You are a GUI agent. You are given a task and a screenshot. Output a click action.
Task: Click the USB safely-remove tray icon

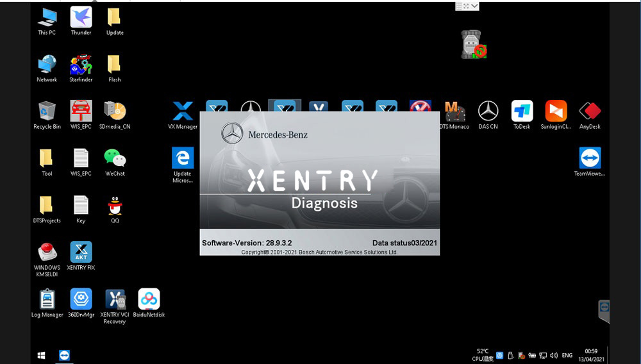tap(510, 356)
